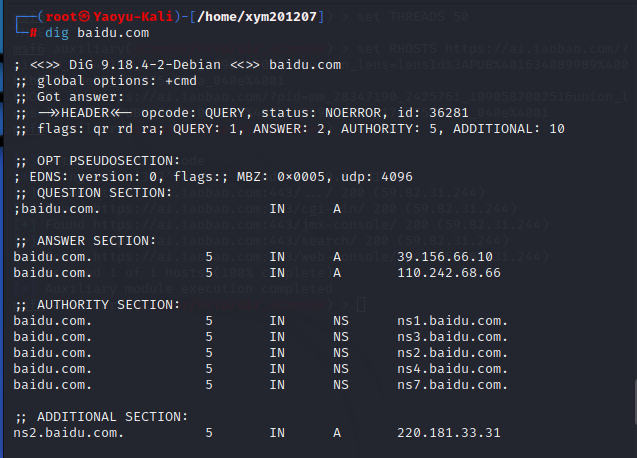This screenshot has width=637, height=458.
Task: Click the additional-section IP 220.181.33.31
Action: [449, 433]
